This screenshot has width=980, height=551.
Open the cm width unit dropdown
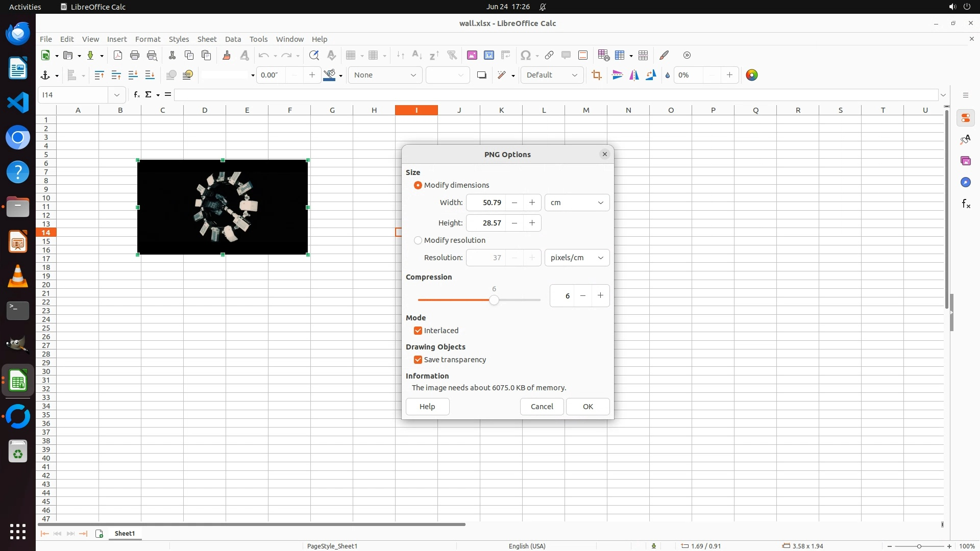tap(577, 203)
